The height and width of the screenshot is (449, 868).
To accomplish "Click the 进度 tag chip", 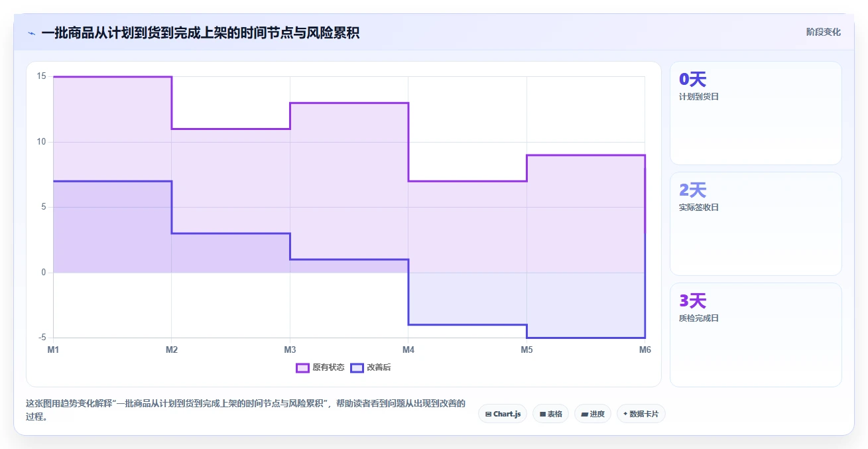I will 592,414.
